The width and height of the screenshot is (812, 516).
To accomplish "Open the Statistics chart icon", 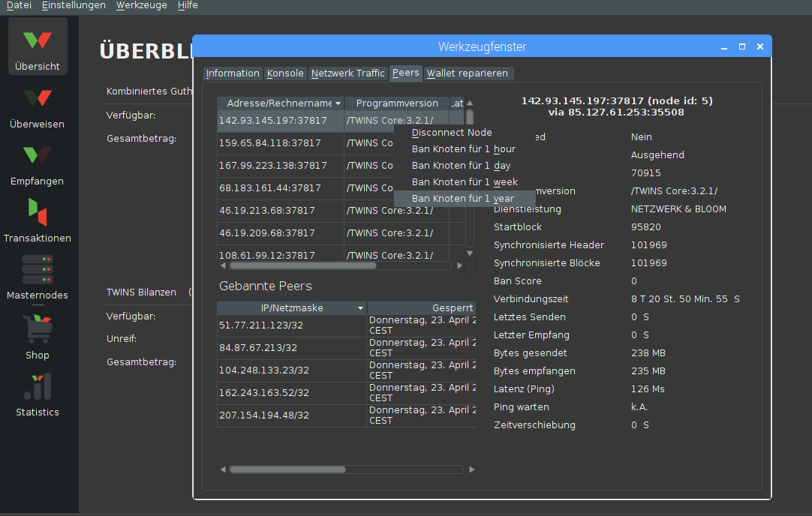I will [38, 394].
